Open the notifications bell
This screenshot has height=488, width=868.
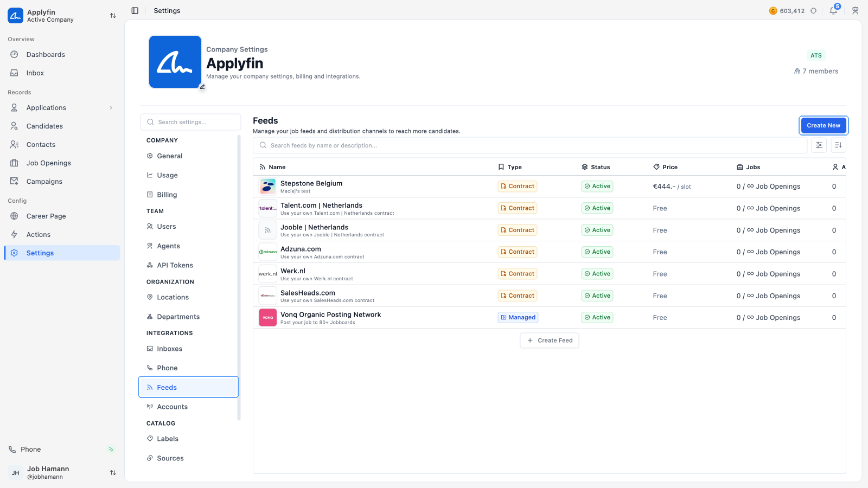(833, 11)
